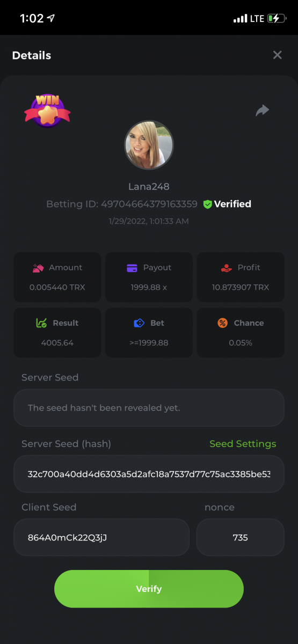The image size is (298, 644).
Task: Tap the green Verified shield icon
Action: [x=207, y=204]
